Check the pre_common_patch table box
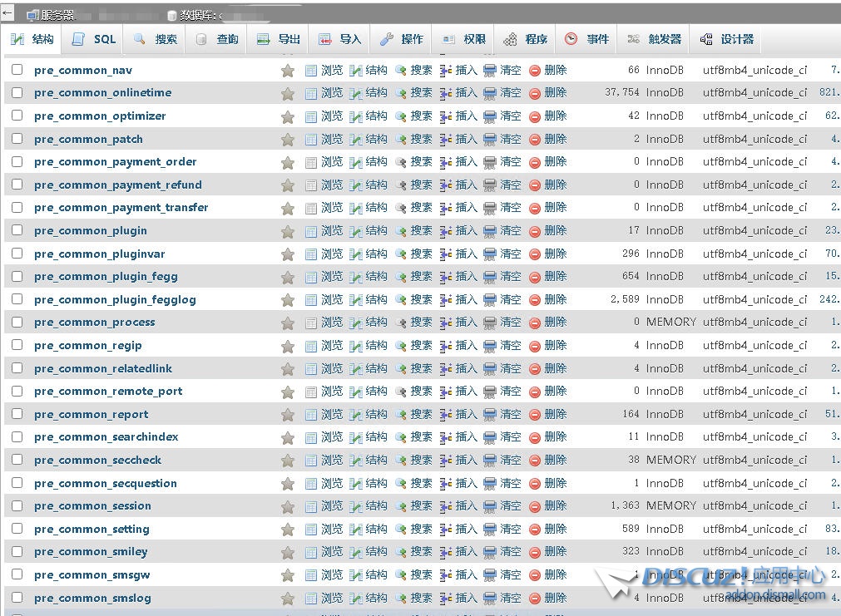Screen dimensions: 841x616 point(17,138)
